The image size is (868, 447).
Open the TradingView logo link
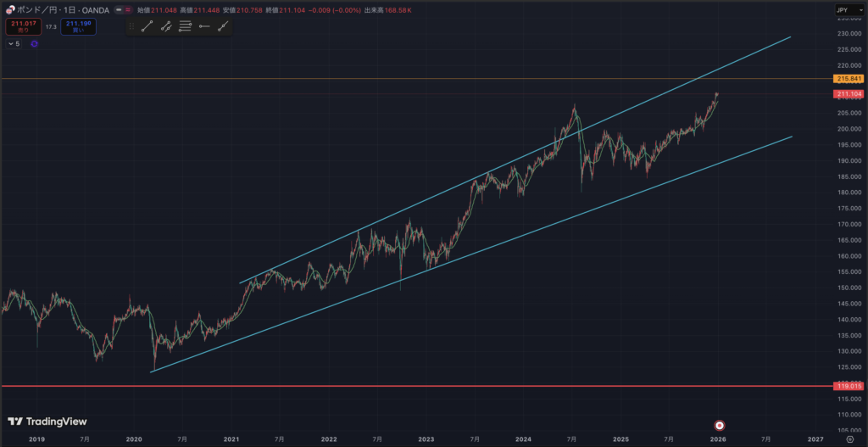coord(47,422)
